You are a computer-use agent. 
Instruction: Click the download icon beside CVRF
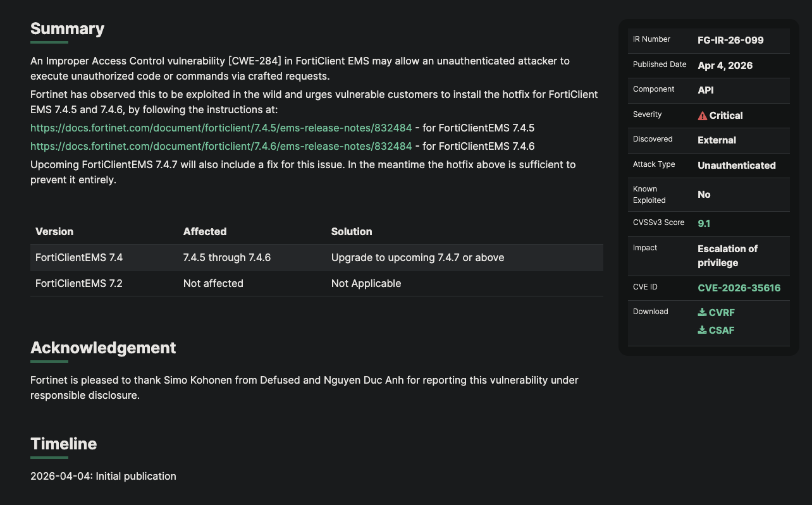pos(702,312)
